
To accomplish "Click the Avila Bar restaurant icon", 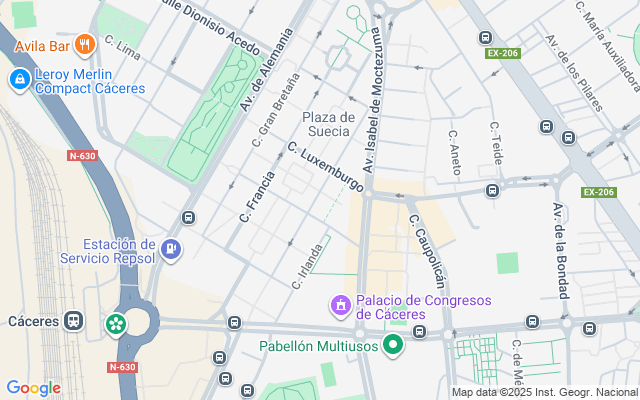I will point(84,44).
